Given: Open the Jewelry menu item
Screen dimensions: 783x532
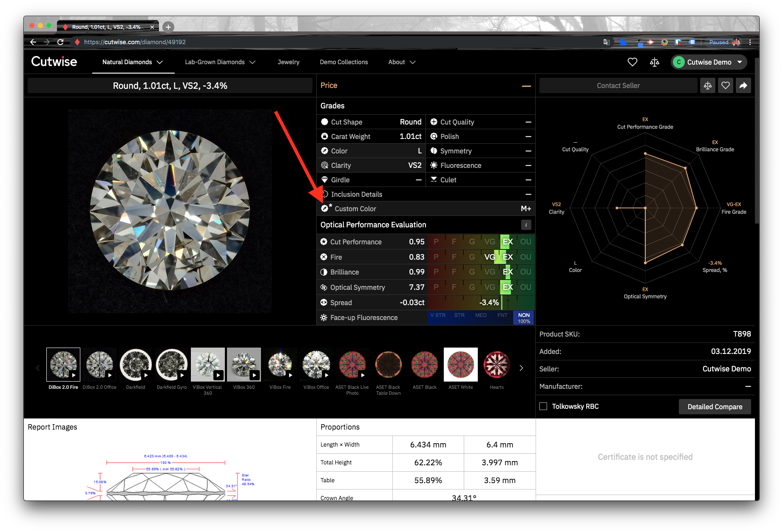Looking at the screenshot, I should [x=289, y=62].
